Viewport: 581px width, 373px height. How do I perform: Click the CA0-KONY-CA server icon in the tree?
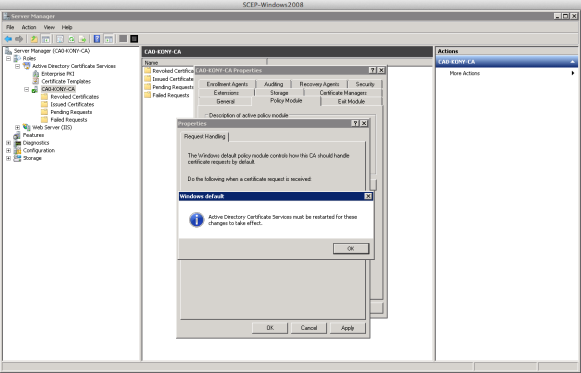35,89
